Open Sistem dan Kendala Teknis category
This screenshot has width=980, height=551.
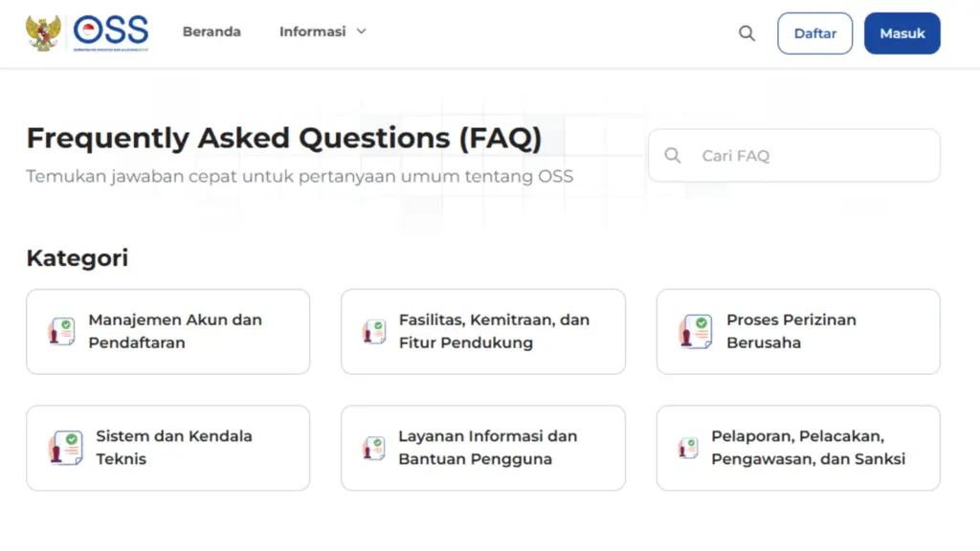pyautogui.click(x=168, y=448)
